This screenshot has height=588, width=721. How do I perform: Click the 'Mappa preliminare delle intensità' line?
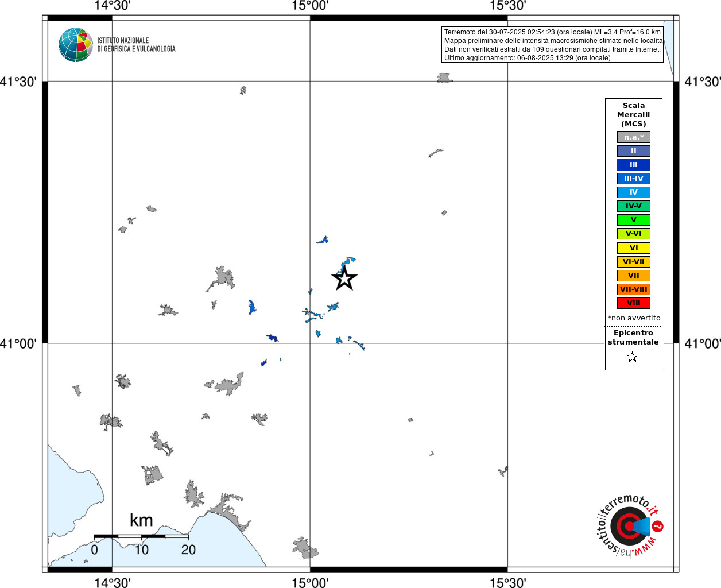(553, 41)
